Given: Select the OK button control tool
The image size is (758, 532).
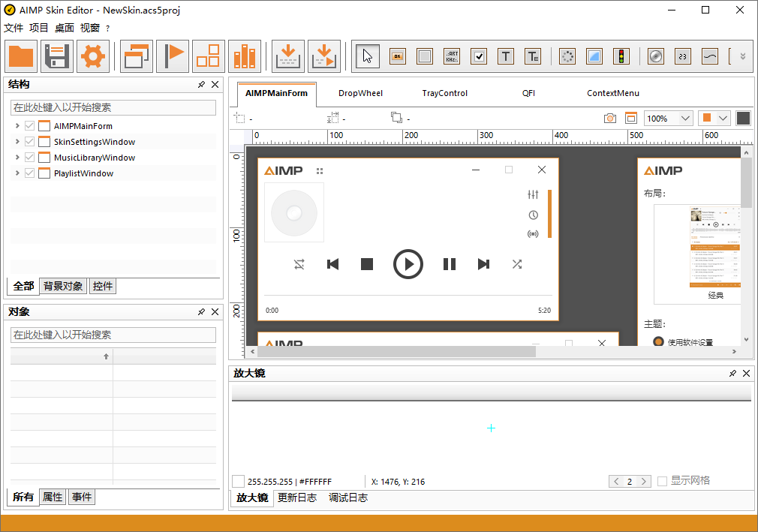Looking at the screenshot, I should [397, 56].
